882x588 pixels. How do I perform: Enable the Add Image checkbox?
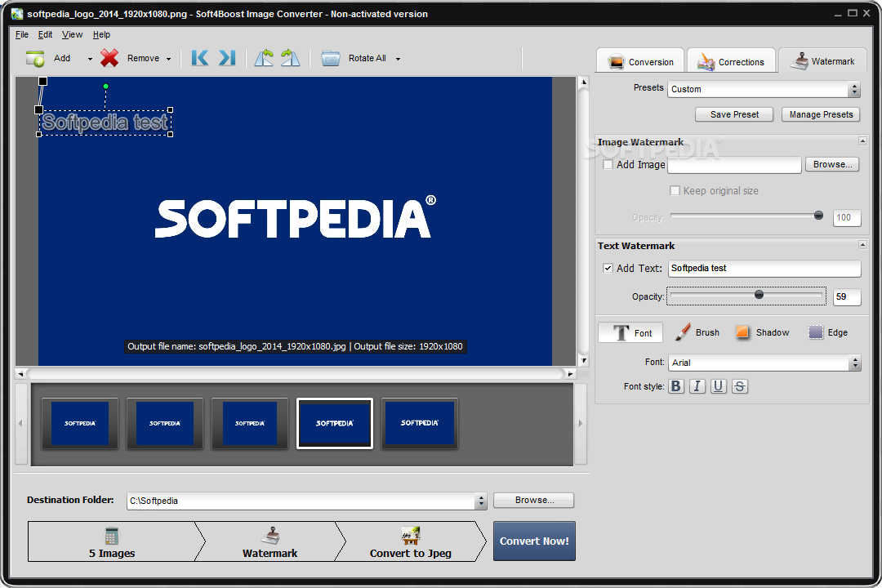point(608,165)
